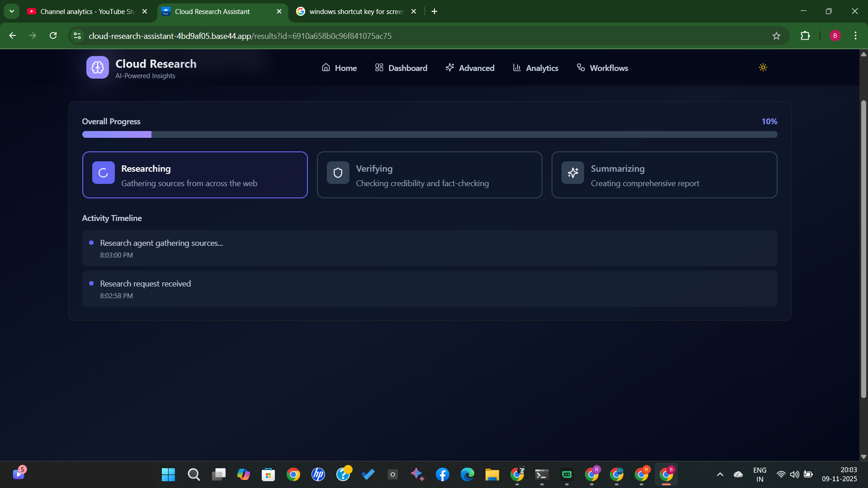Click the Verifying shield icon
This screenshot has height=488, width=868.
coord(338,173)
